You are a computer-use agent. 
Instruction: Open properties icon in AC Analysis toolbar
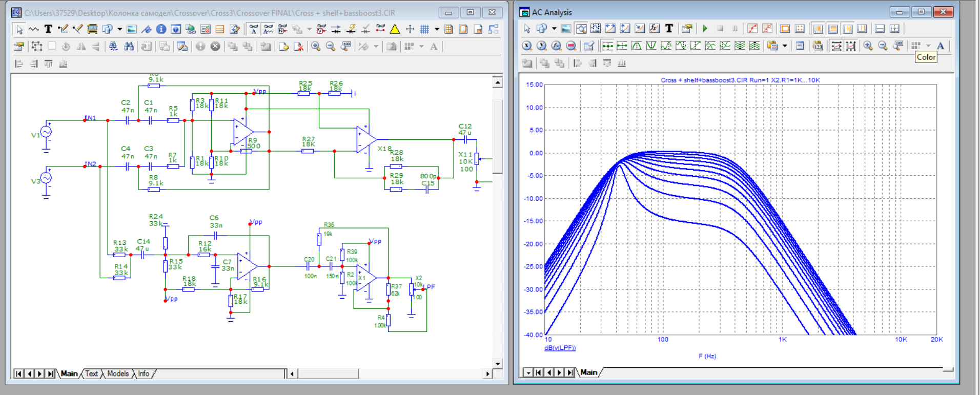tap(687, 28)
